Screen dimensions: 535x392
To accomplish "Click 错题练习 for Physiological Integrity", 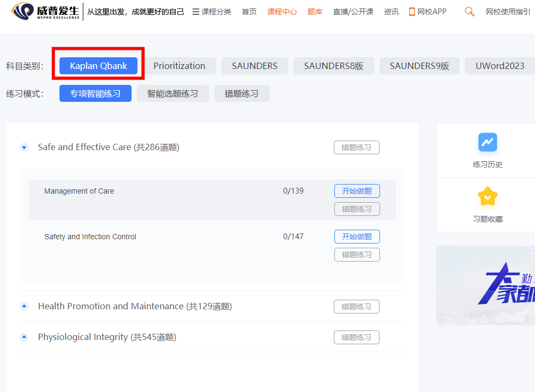I will pyautogui.click(x=356, y=337).
